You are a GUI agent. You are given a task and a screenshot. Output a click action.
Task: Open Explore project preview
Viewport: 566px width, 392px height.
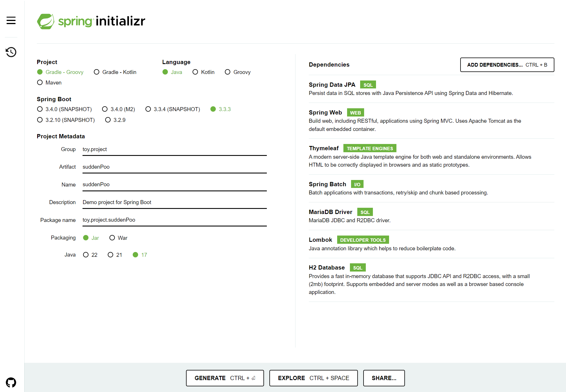[x=313, y=378]
